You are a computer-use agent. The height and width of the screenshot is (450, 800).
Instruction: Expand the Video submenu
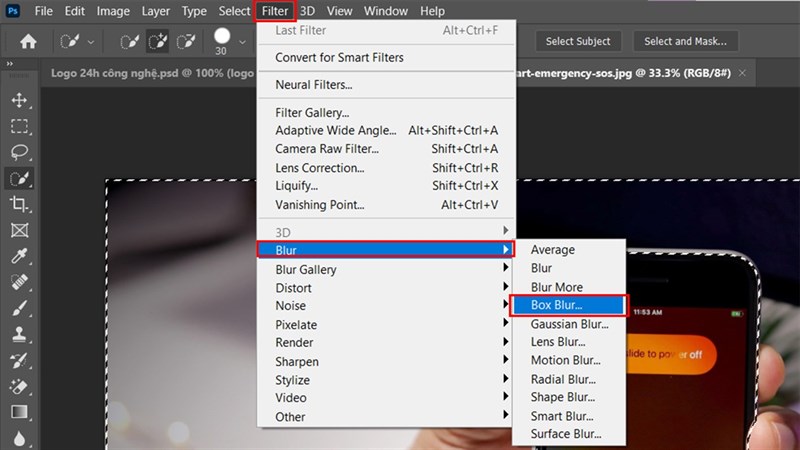click(387, 398)
